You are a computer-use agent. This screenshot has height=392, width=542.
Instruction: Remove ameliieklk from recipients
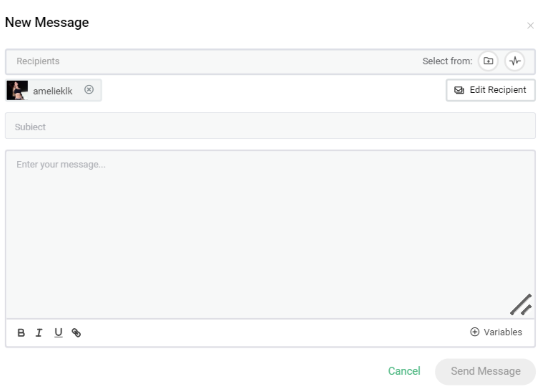pos(89,89)
